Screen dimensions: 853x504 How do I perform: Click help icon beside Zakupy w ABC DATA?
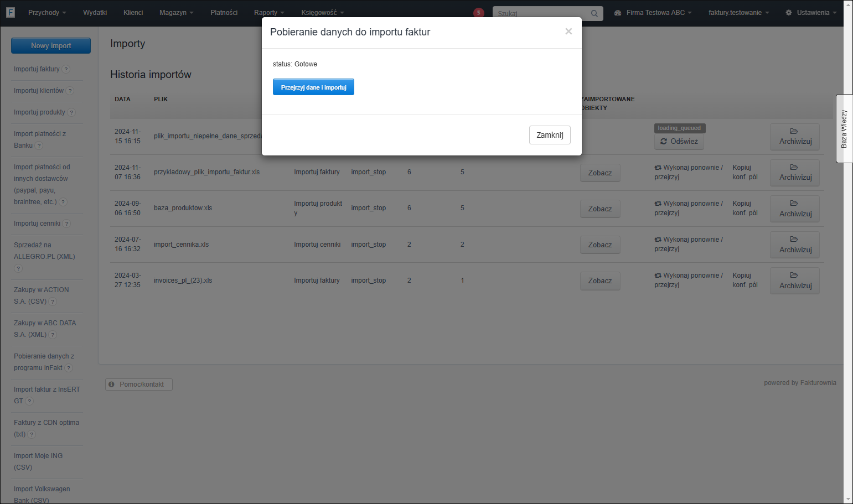tap(53, 335)
